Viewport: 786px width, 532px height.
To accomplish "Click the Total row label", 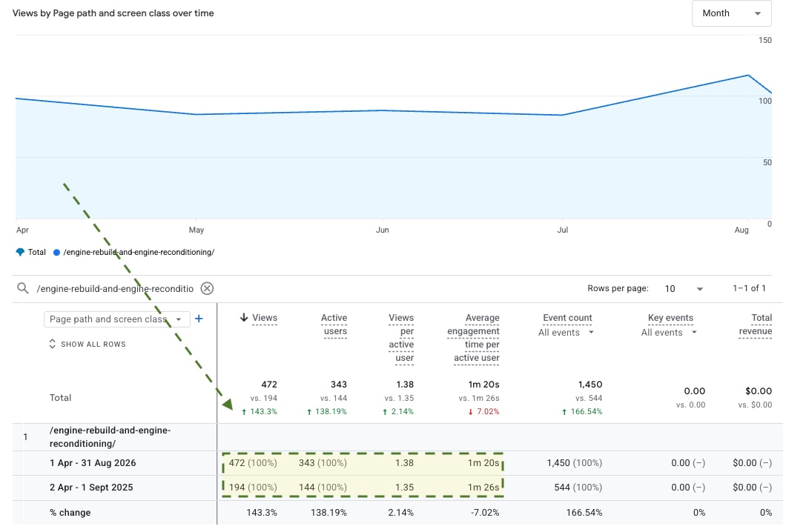I will 60,398.
